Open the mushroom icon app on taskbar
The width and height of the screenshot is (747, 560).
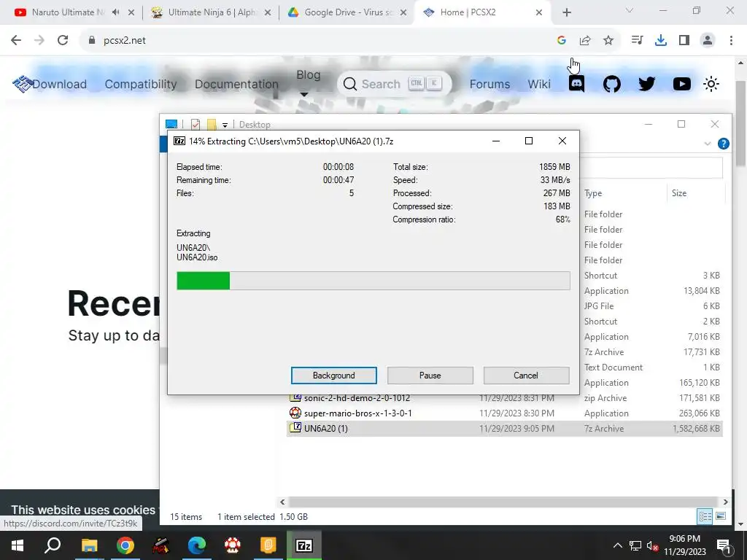coord(233,545)
